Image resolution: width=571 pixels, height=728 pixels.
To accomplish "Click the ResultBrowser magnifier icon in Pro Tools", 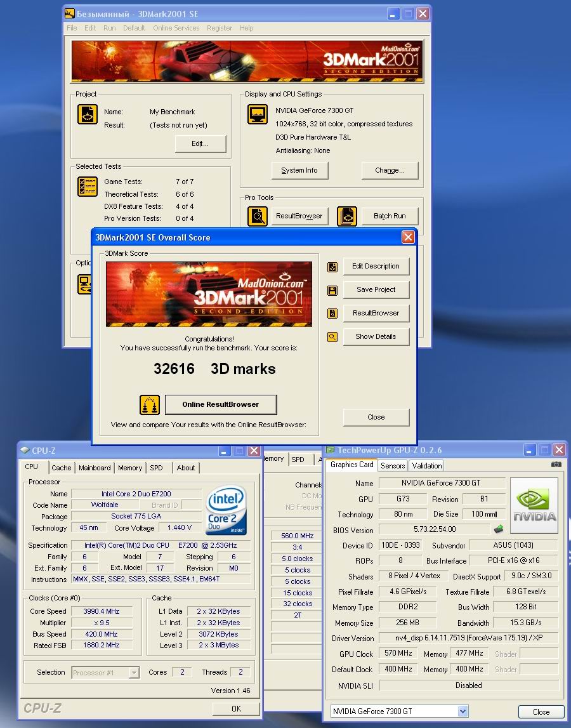I will 257,216.
